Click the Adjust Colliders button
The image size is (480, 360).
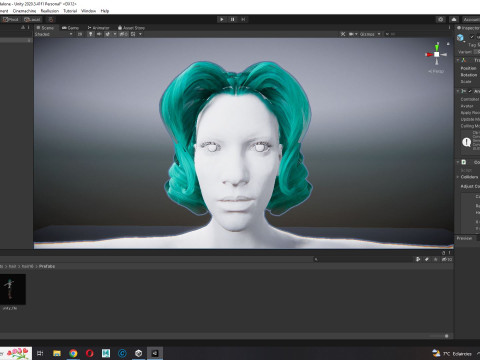pyautogui.click(x=470, y=186)
